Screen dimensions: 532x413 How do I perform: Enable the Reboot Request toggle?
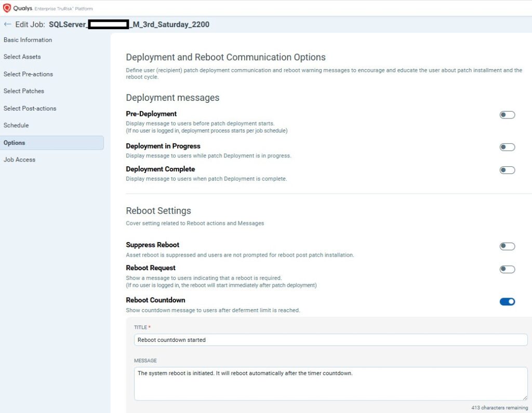pos(507,269)
